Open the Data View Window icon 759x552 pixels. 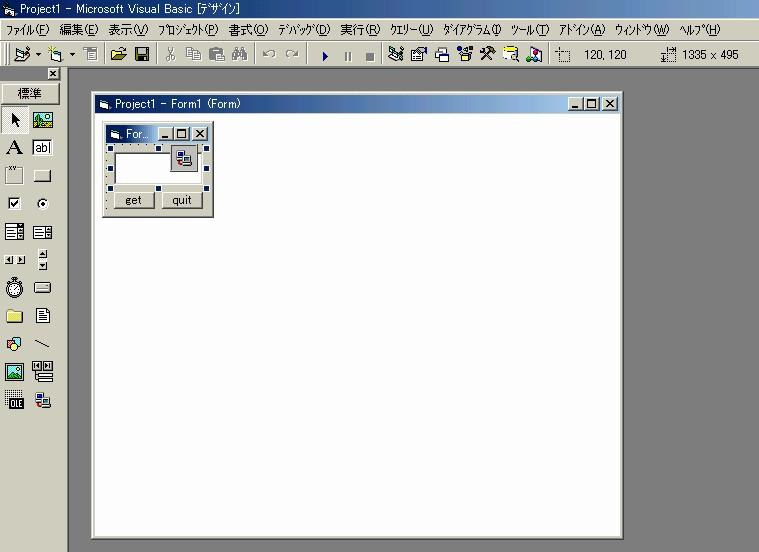point(511,54)
